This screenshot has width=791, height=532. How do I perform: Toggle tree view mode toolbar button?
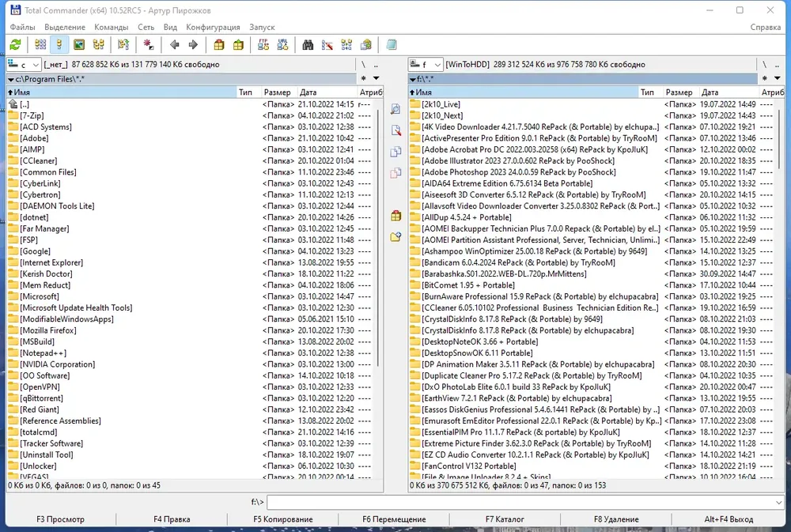(98, 45)
